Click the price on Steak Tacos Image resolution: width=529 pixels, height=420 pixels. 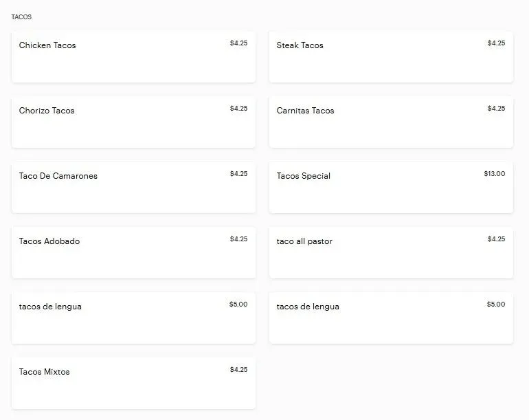point(496,43)
